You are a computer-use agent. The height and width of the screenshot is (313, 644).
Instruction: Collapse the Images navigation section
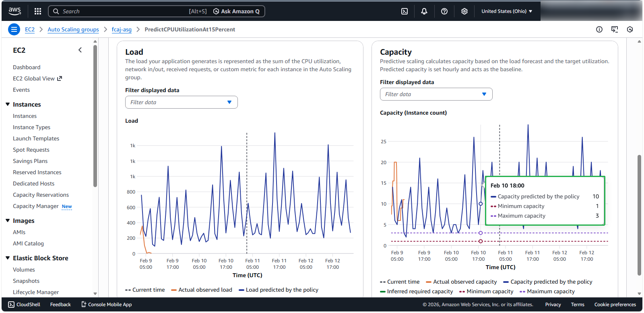8,220
